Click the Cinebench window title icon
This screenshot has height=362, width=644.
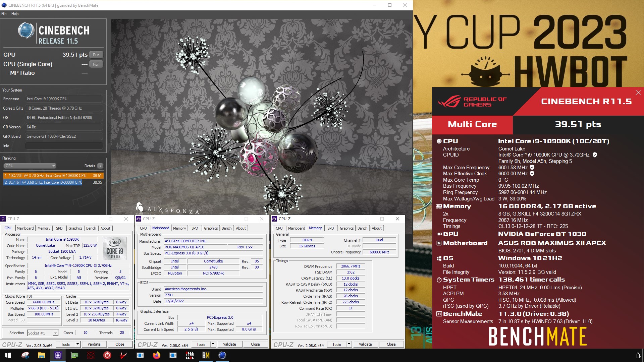[x=4, y=5]
